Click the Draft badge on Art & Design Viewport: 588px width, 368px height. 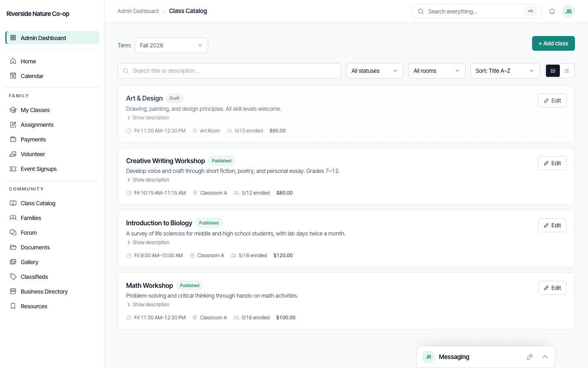click(x=175, y=98)
